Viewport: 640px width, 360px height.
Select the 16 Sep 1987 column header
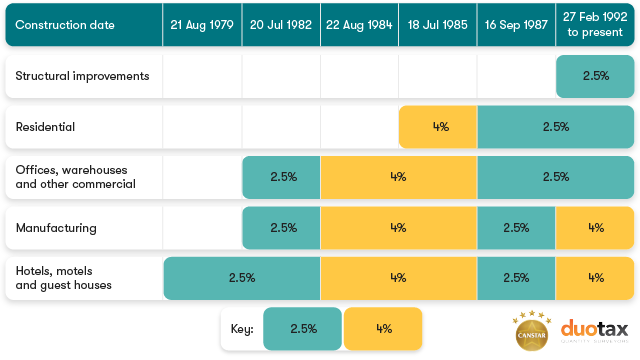point(516,25)
